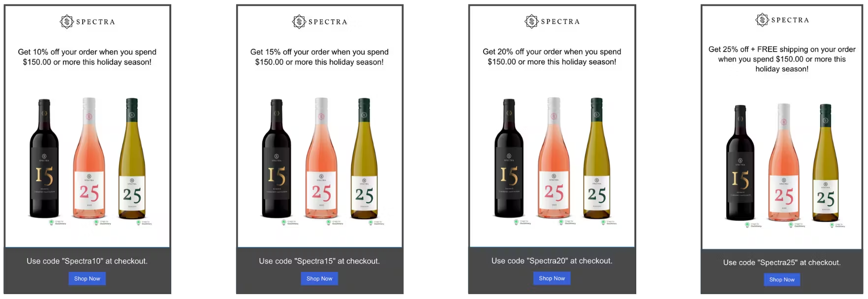Click the Spectra logo in the 10% off ad

coord(87,22)
